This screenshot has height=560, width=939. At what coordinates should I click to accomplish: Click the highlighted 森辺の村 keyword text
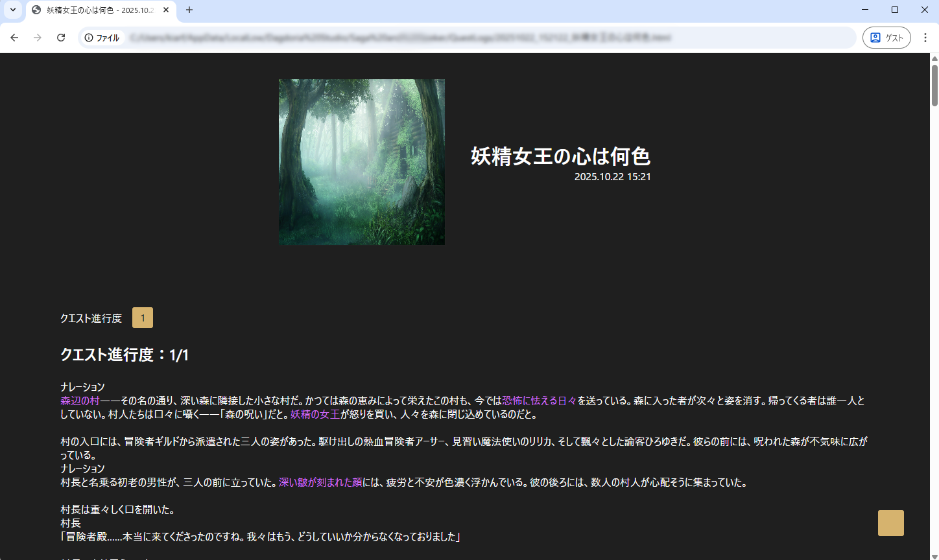point(78,401)
